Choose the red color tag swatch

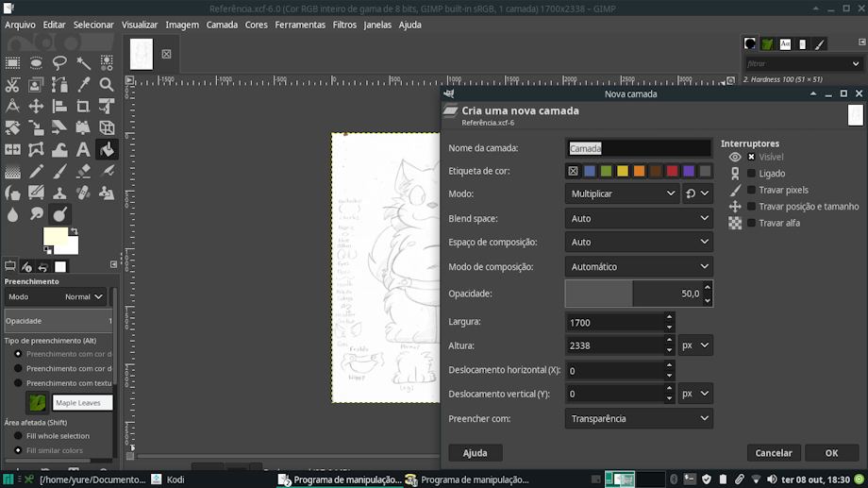coord(672,171)
